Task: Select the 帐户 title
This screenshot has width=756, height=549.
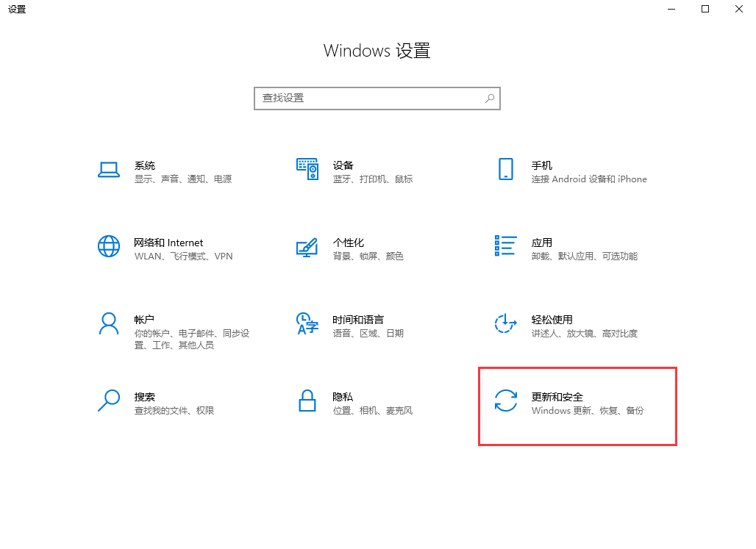Action: tap(144, 320)
